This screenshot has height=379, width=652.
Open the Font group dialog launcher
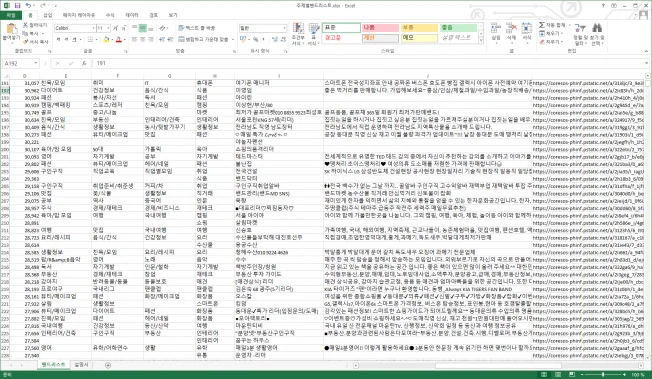126,51
